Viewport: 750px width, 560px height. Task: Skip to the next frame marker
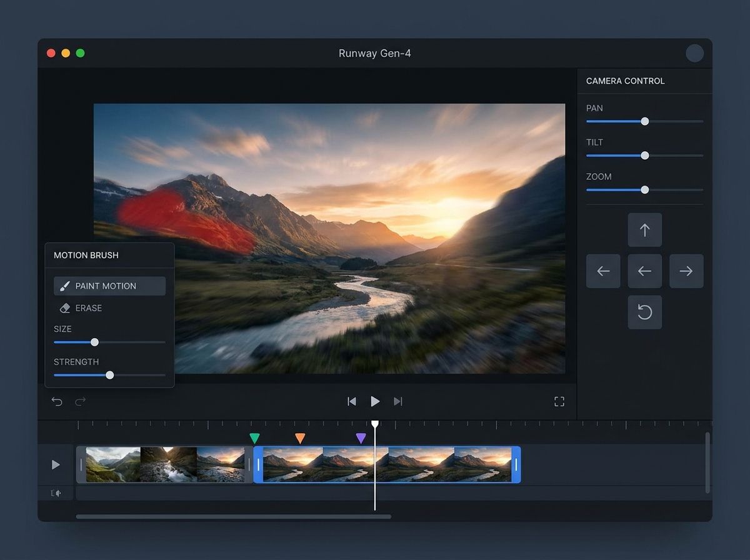pyautogui.click(x=397, y=401)
